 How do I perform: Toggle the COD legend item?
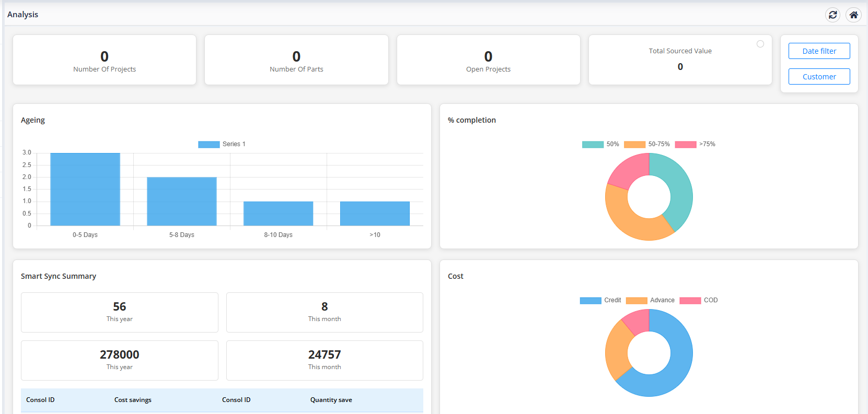[x=699, y=300]
